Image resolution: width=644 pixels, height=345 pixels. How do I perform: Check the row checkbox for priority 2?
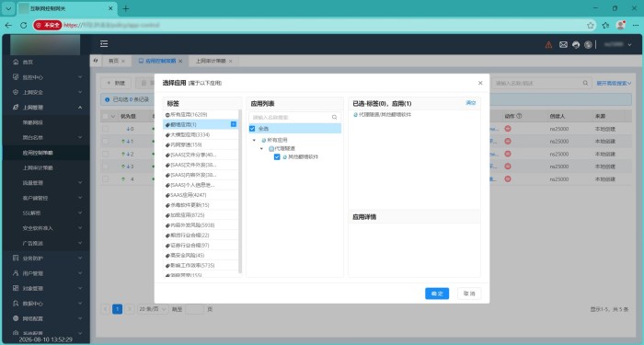(x=106, y=154)
